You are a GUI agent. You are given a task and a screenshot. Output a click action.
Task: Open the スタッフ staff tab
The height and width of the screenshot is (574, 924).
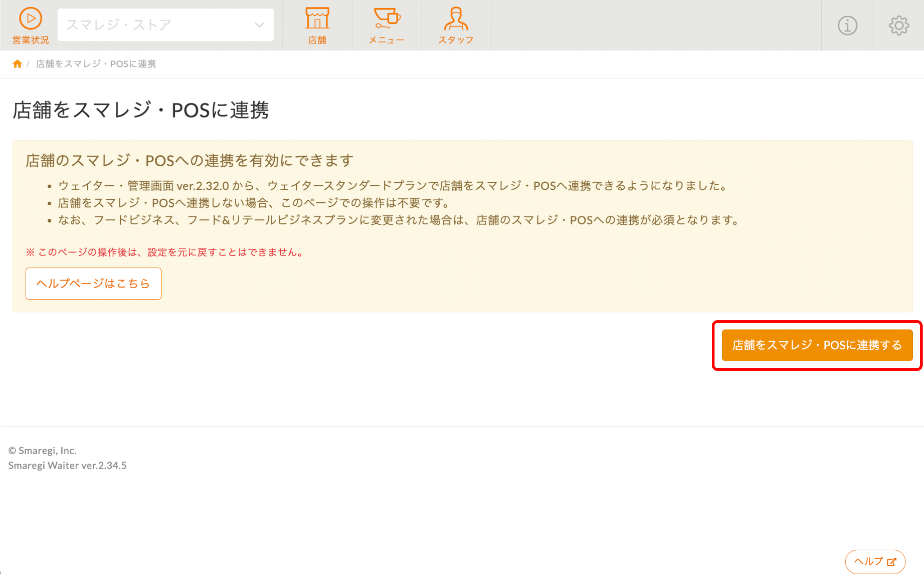[x=456, y=26]
